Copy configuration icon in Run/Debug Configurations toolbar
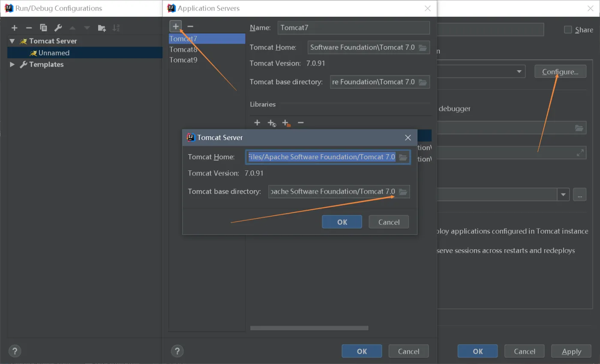This screenshot has height=364, width=600. pos(43,28)
